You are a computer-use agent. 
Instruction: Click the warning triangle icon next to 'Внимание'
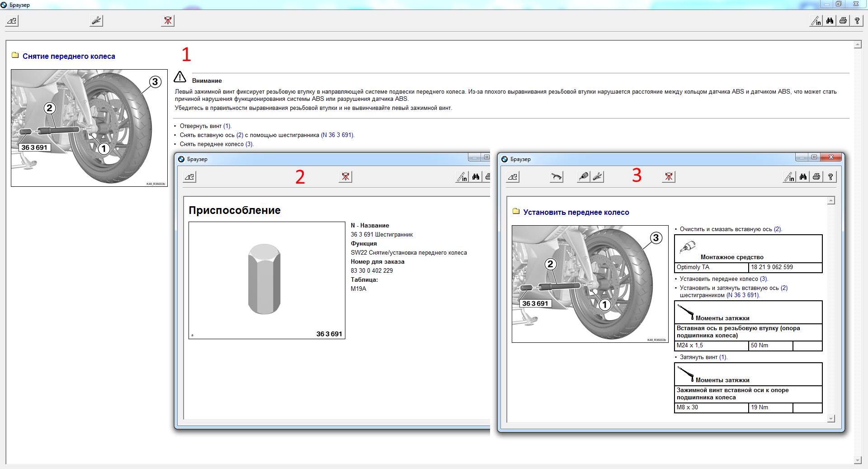180,77
